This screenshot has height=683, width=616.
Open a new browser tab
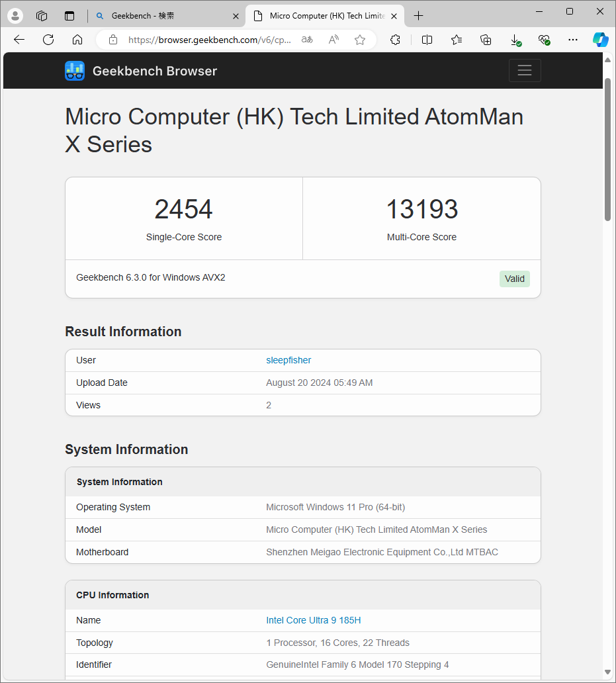(x=418, y=16)
